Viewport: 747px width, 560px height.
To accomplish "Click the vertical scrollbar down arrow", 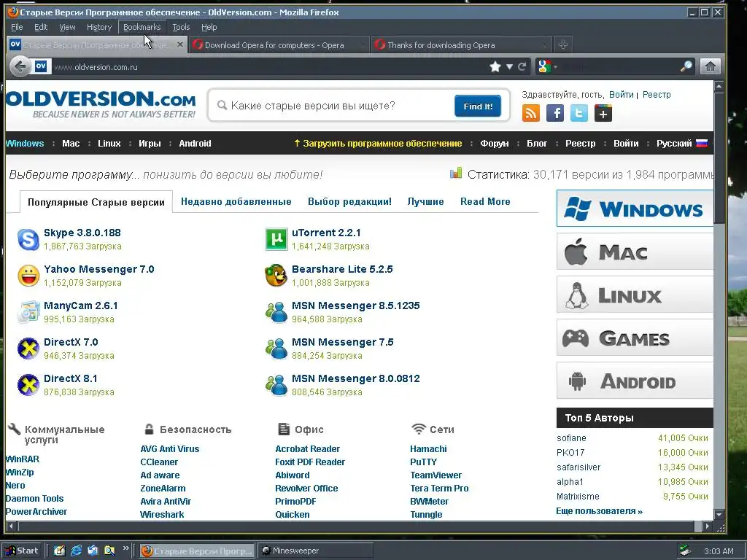I will 719,515.
